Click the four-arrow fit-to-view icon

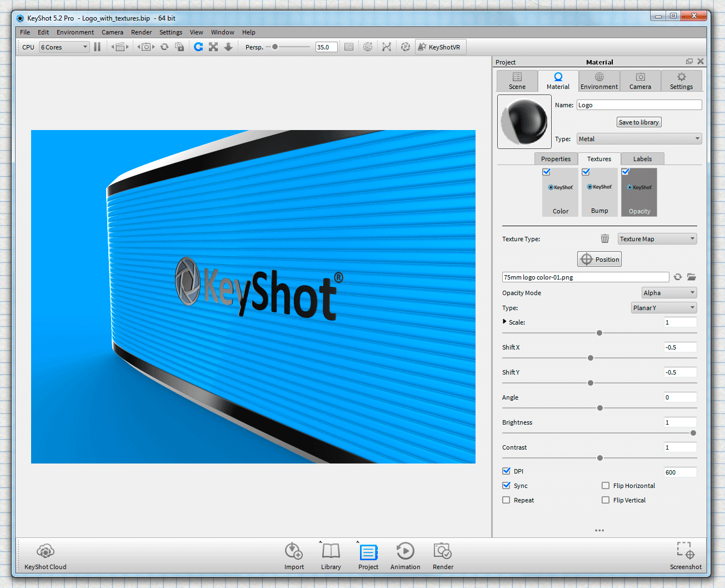pos(213,47)
